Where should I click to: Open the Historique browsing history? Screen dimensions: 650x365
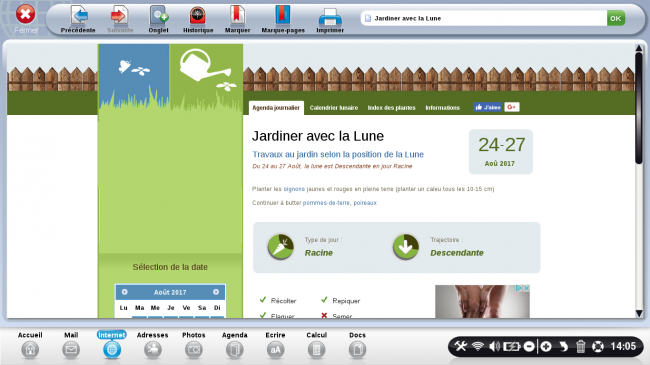coord(198,19)
